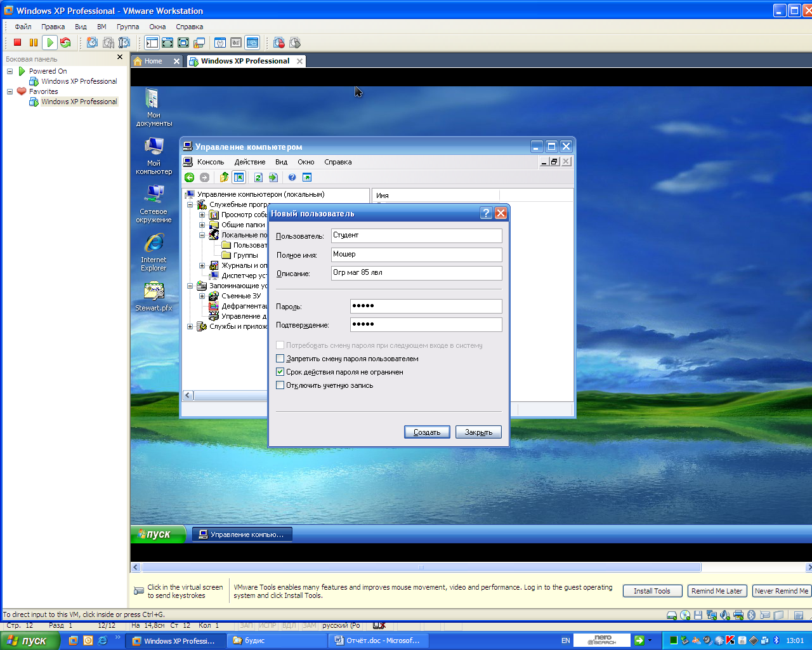The width and height of the screenshot is (812, 650).
Task: Open the Файл menu in VMware
Action: 23,27
